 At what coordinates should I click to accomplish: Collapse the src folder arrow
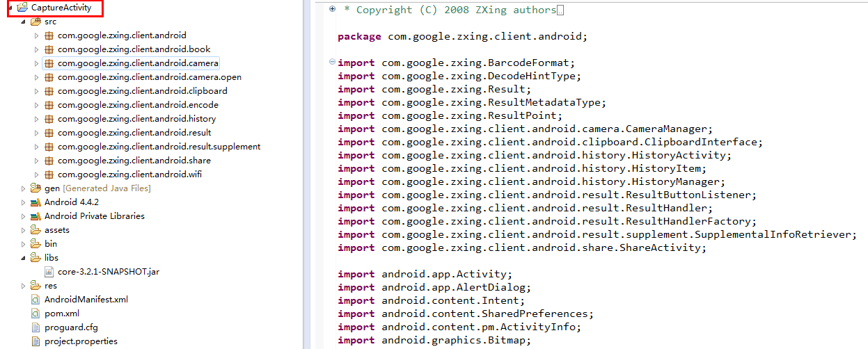pos(24,22)
